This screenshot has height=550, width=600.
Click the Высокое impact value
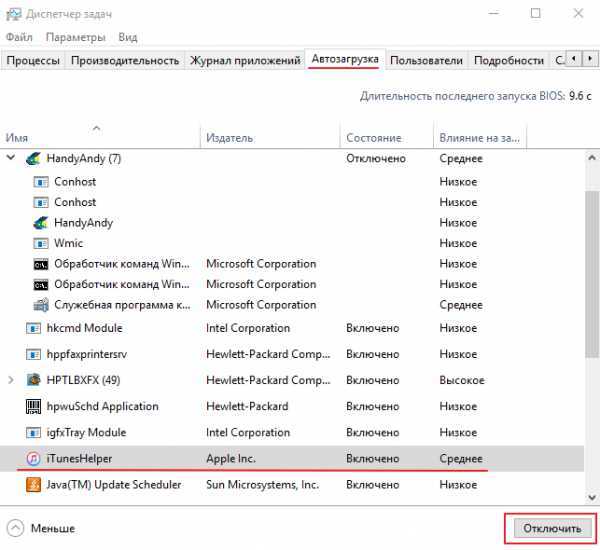[x=462, y=380]
